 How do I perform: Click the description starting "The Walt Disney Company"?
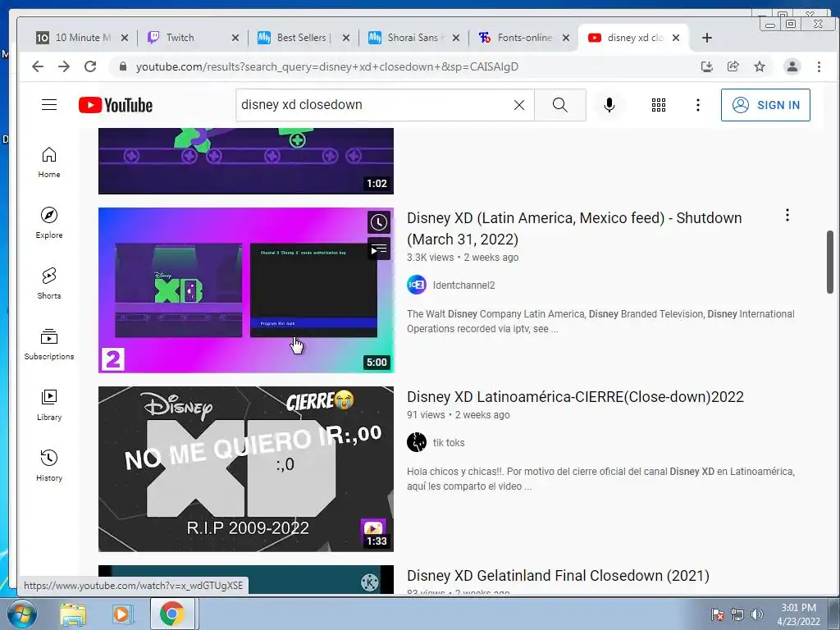click(x=600, y=322)
